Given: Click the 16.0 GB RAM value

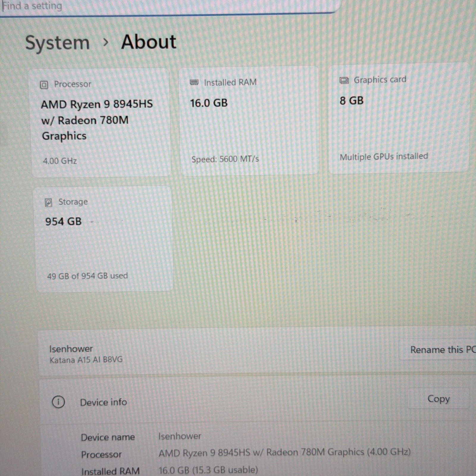Looking at the screenshot, I should tap(209, 103).
